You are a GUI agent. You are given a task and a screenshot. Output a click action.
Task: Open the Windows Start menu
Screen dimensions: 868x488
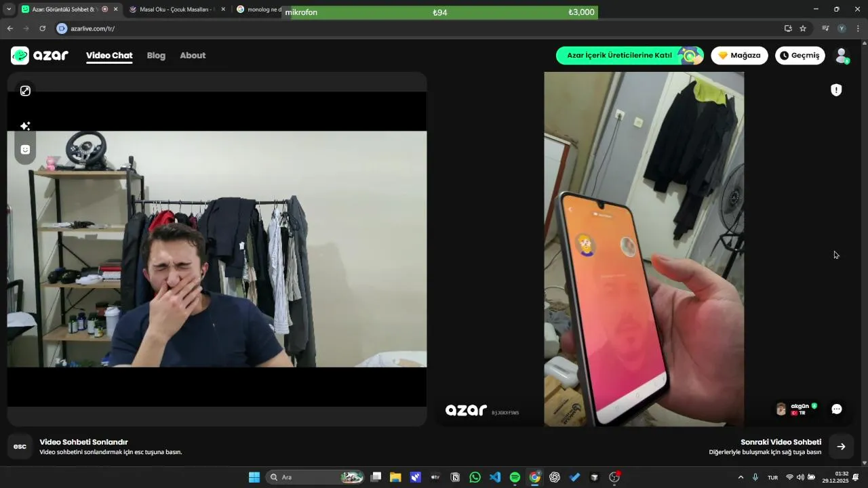tap(254, 477)
